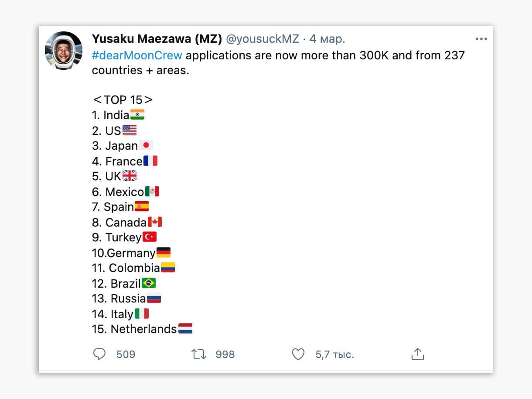Click the UK flag emoji
The height and width of the screenshot is (399, 532).
(x=130, y=175)
